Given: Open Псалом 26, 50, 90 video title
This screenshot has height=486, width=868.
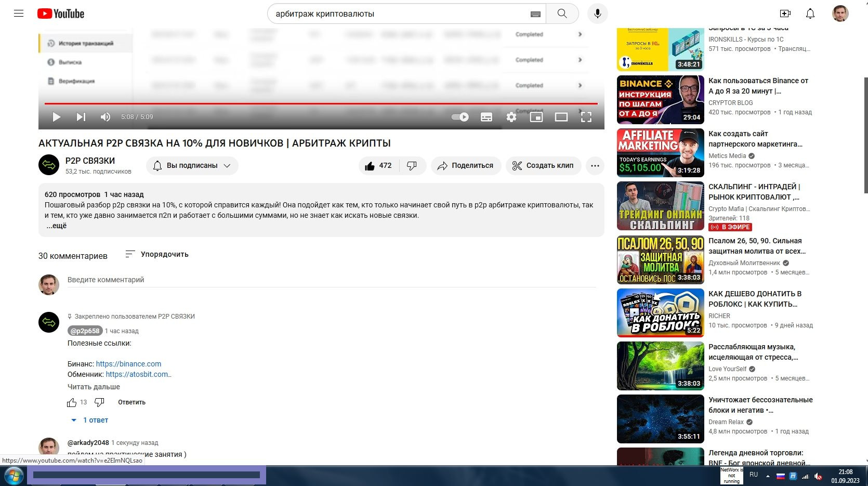Looking at the screenshot, I should (757, 246).
